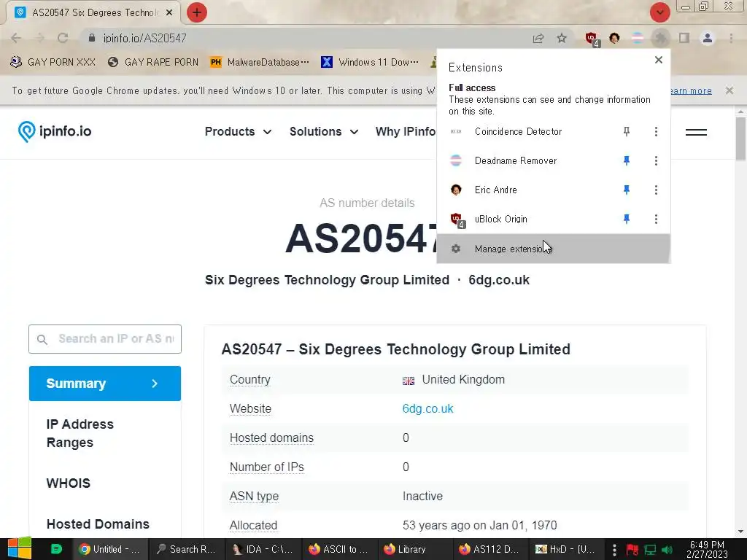Click the taskbar clock 6:49 PM
This screenshot has width=747, height=560.
707,550
